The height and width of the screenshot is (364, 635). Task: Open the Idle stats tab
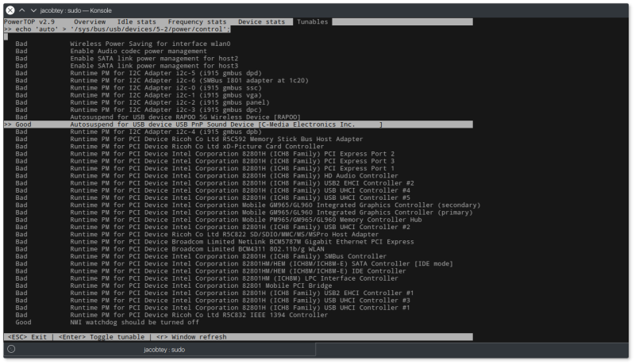(x=137, y=21)
